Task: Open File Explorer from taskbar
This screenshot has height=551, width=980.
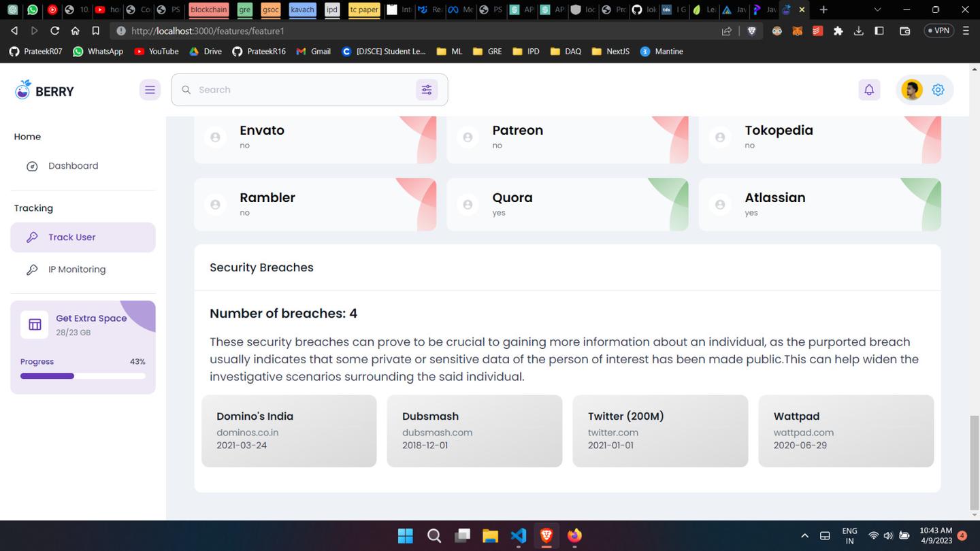Action: click(x=490, y=536)
